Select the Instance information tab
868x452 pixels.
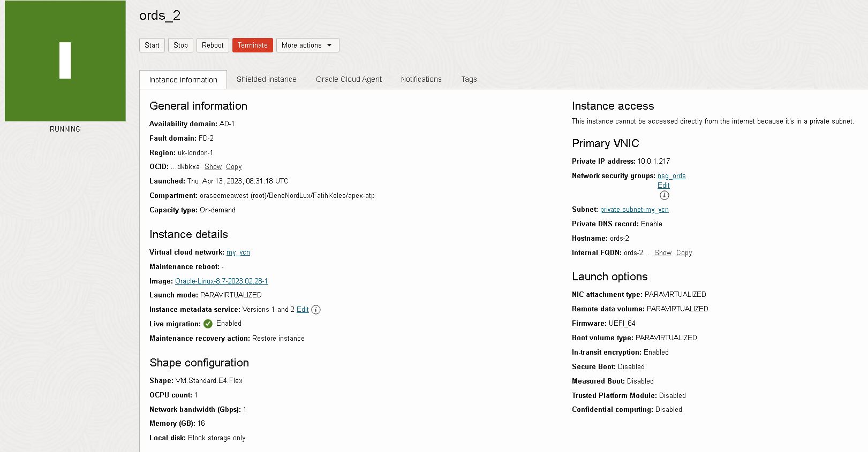[x=183, y=80]
